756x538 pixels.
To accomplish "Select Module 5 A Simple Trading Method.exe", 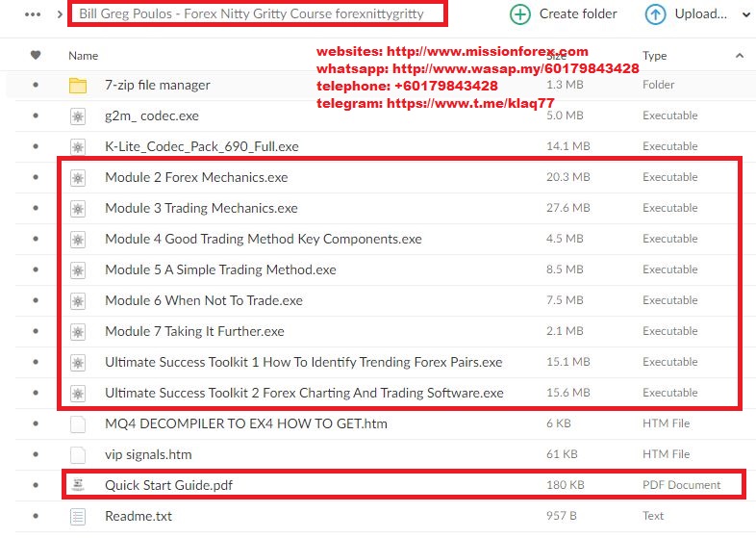I will pos(220,270).
